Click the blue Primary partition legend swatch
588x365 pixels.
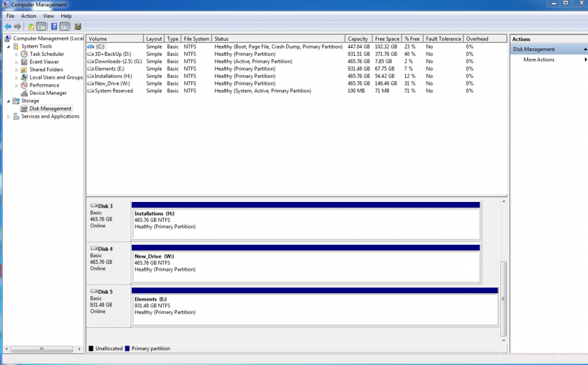click(x=127, y=349)
